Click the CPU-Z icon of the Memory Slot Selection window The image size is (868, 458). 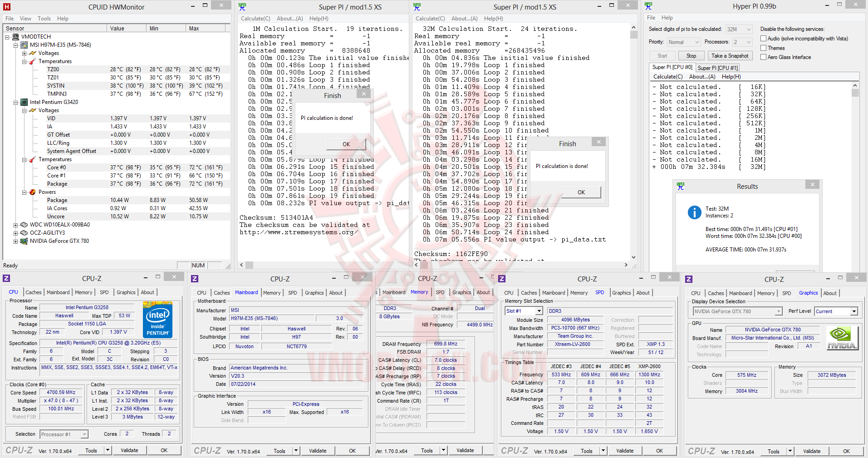point(502,279)
